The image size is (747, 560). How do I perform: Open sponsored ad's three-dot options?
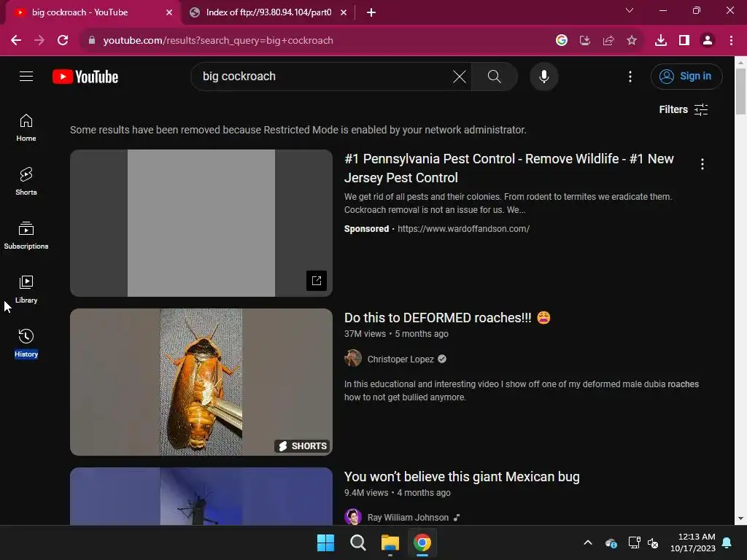702,164
